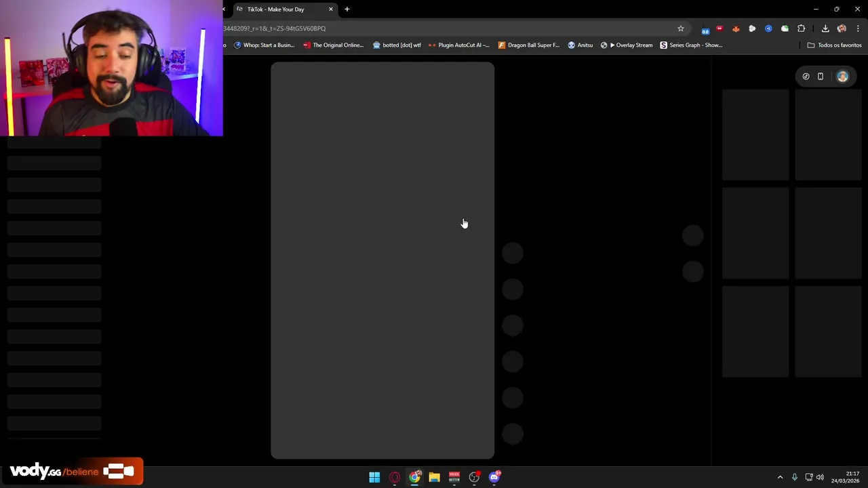Open Chrome three-dot menu
The image size is (868, 488).
click(858, 28)
